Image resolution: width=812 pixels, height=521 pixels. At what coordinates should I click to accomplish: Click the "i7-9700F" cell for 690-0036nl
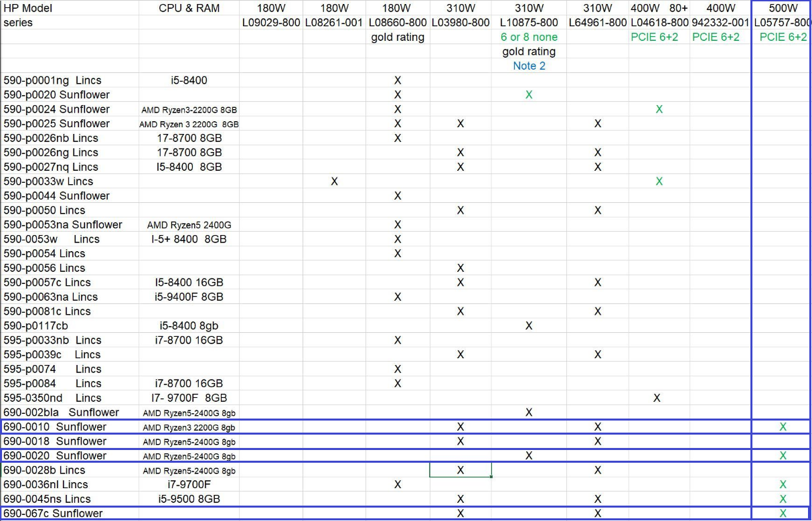point(188,484)
